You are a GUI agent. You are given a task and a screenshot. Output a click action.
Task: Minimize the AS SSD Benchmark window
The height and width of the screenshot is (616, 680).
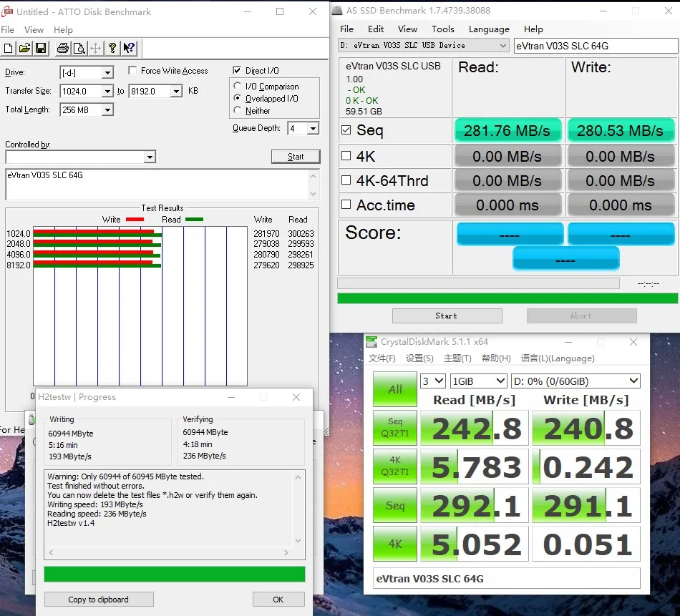(x=603, y=11)
